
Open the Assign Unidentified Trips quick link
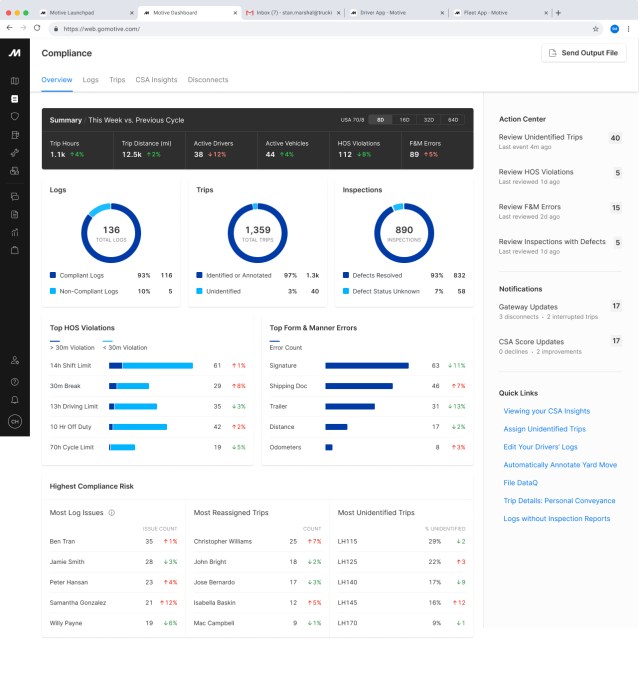point(544,429)
